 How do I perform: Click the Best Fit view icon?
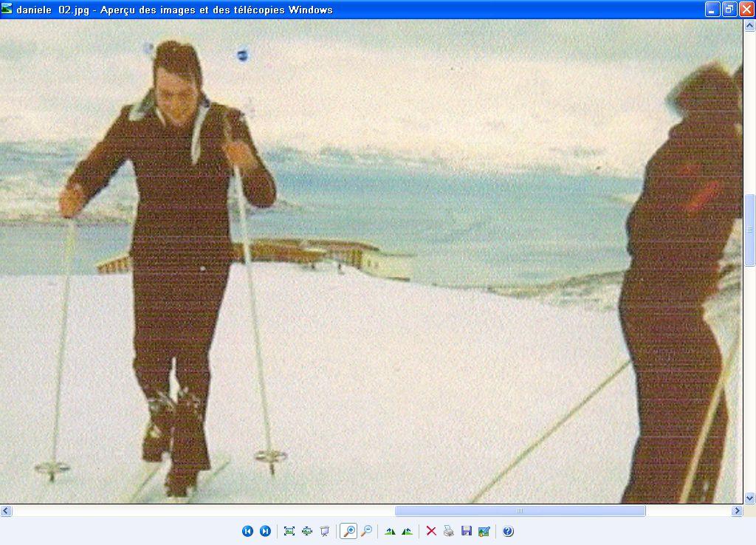(289, 531)
